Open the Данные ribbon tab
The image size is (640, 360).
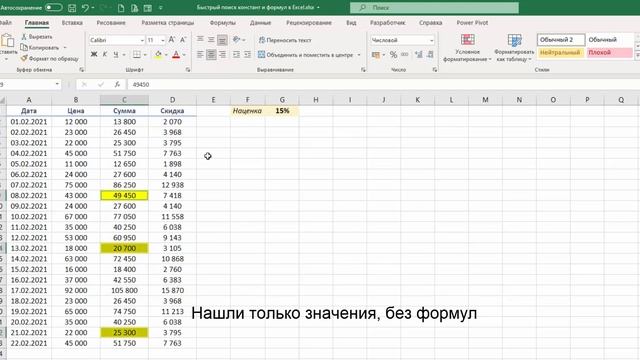pyautogui.click(x=260, y=23)
